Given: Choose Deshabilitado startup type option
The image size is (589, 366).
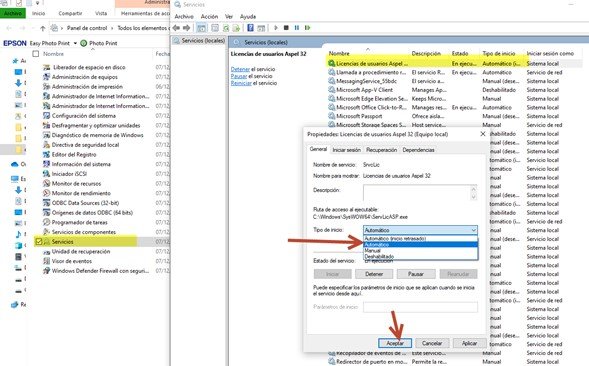Looking at the screenshot, I should 420,257.
